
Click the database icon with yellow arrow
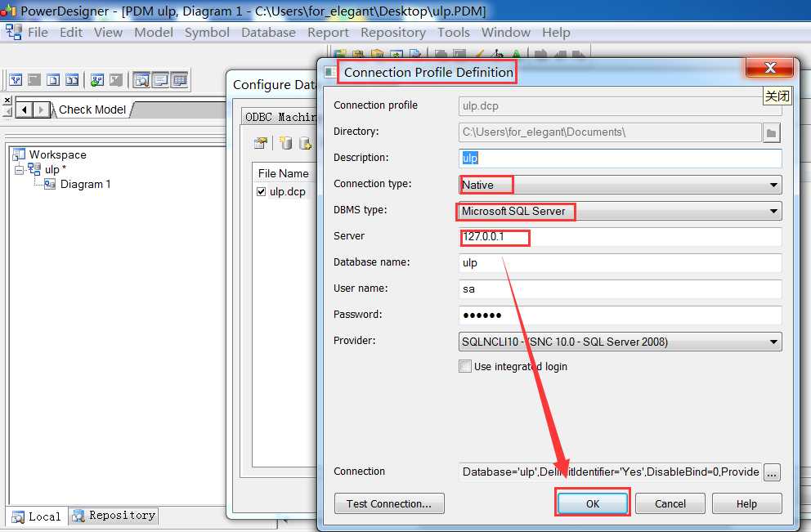tap(305, 143)
